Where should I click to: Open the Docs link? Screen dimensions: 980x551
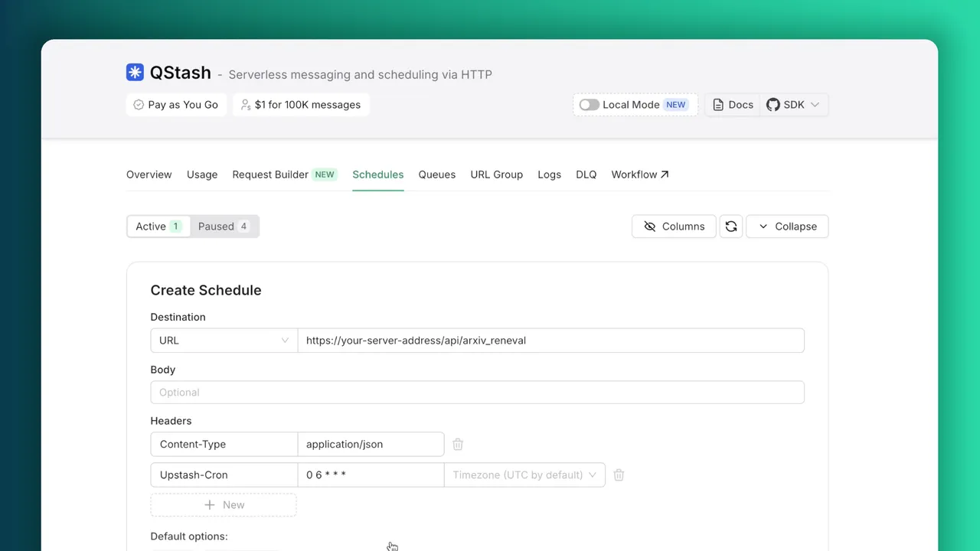[x=733, y=105]
